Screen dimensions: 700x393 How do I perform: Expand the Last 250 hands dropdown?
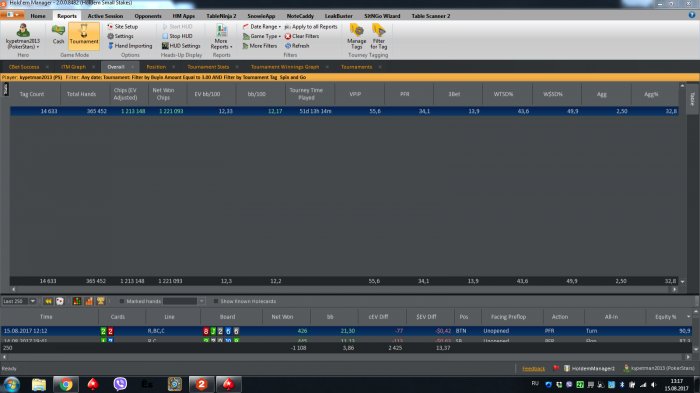(33, 301)
